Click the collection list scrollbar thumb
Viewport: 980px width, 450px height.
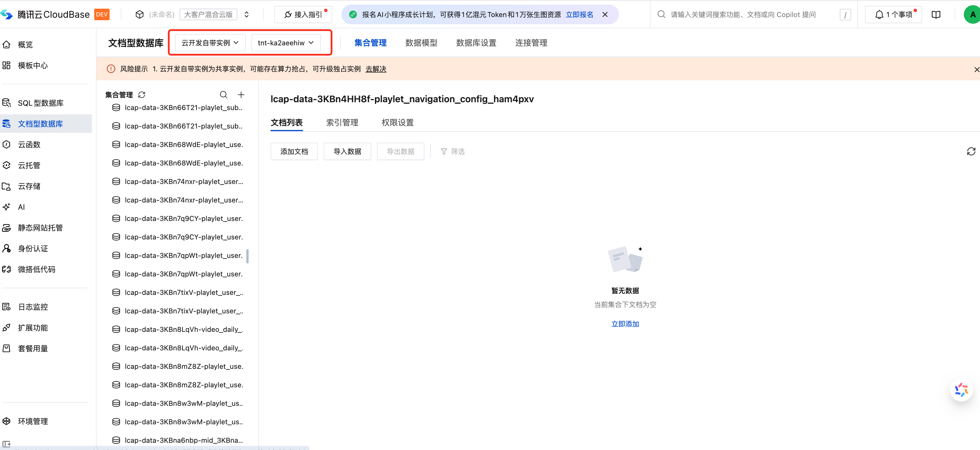pos(247,256)
